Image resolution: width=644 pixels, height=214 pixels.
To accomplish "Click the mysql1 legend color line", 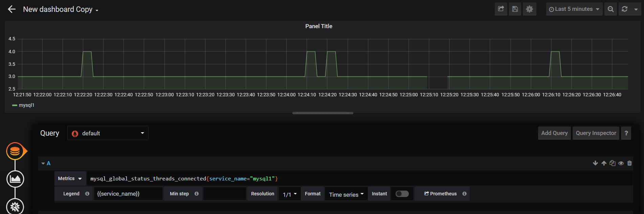I will point(15,105).
